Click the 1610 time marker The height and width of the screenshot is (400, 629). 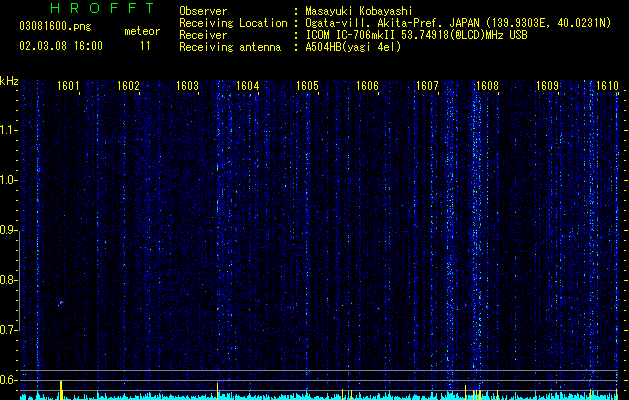[x=607, y=86]
